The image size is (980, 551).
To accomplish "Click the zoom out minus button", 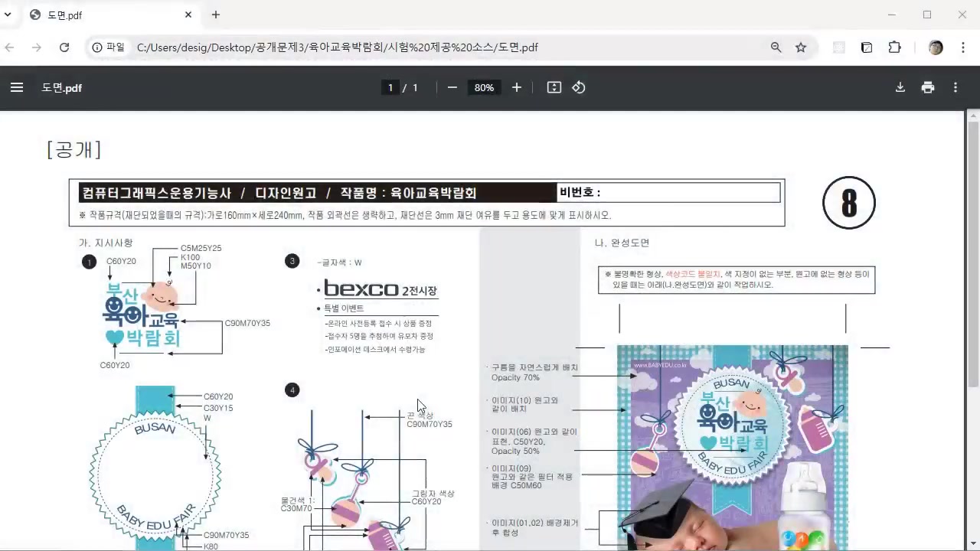I will click(452, 87).
